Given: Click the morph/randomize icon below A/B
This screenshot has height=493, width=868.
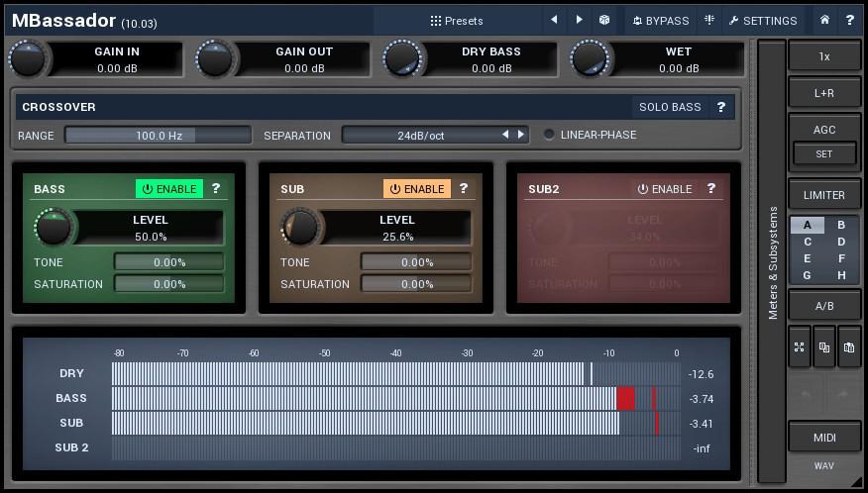Looking at the screenshot, I should tap(800, 347).
